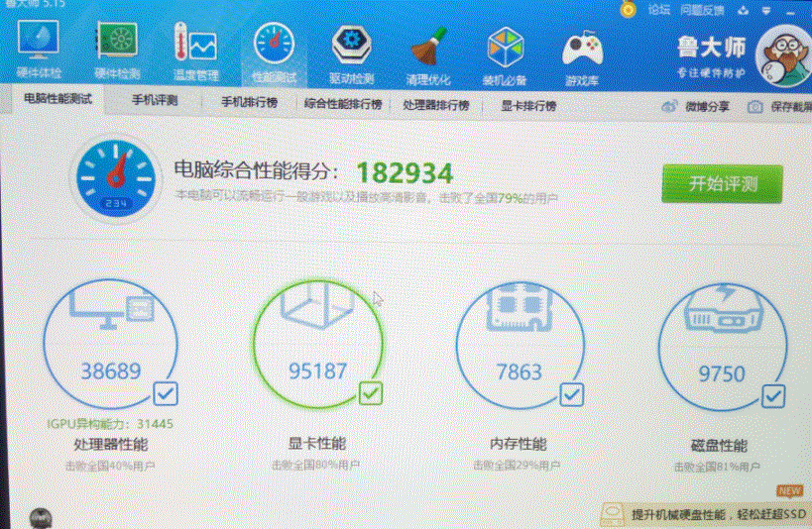Image resolution: width=812 pixels, height=529 pixels.
Task: Open 游戏库 game controller icon
Action: pyautogui.click(x=583, y=50)
